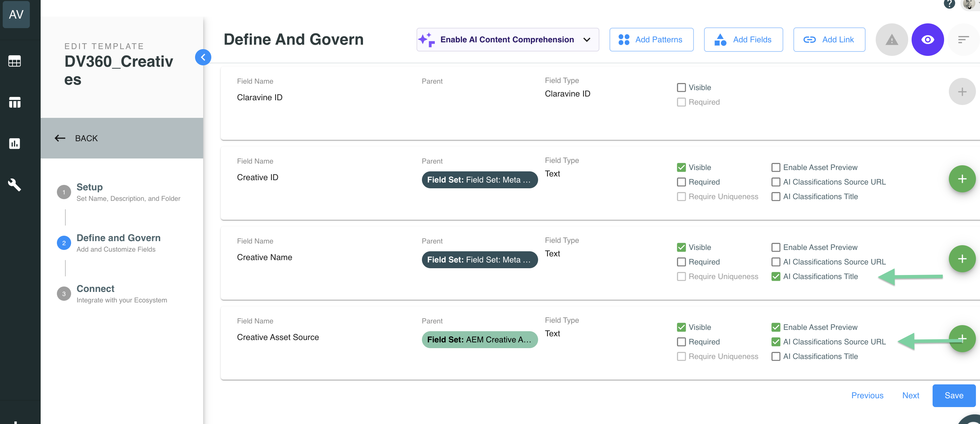The image size is (980, 424).
Task: Click the AEM Creative field set chip
Action: point(480,339)
